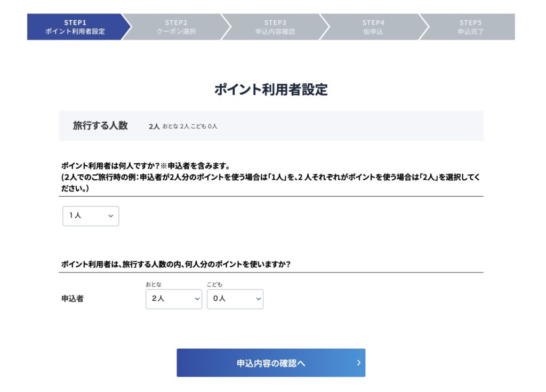Click the chevron arrow in the 1人 dropdown
The height and width of the screenshot is (392, 546).
pyautogui.click(x=111, y=216)
